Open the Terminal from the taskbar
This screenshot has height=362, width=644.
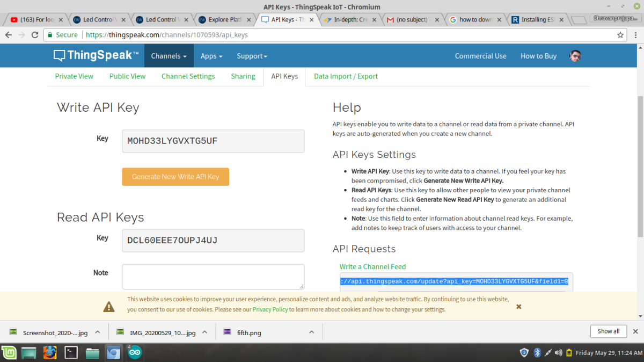tap(71, 353)
